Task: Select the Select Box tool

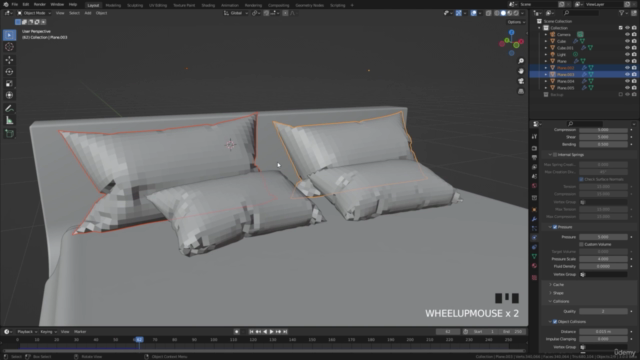Action: (x=9, y=35)
